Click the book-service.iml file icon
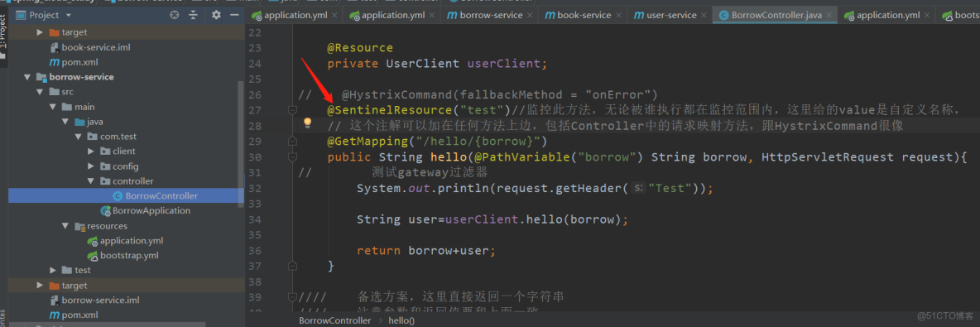Image resolution: width=980 pixels, height=327 pixels. [55, 47]
